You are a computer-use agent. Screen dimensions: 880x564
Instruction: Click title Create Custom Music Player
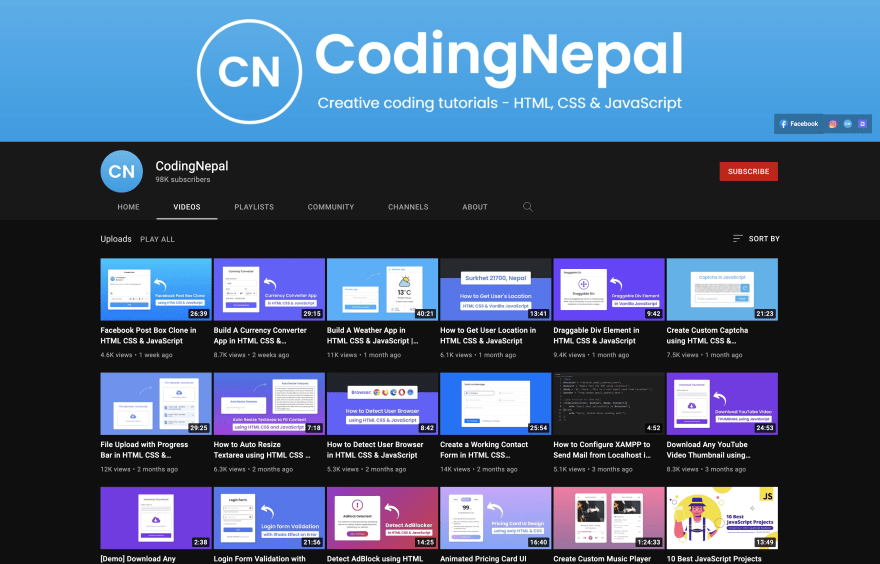click(602, 559)
